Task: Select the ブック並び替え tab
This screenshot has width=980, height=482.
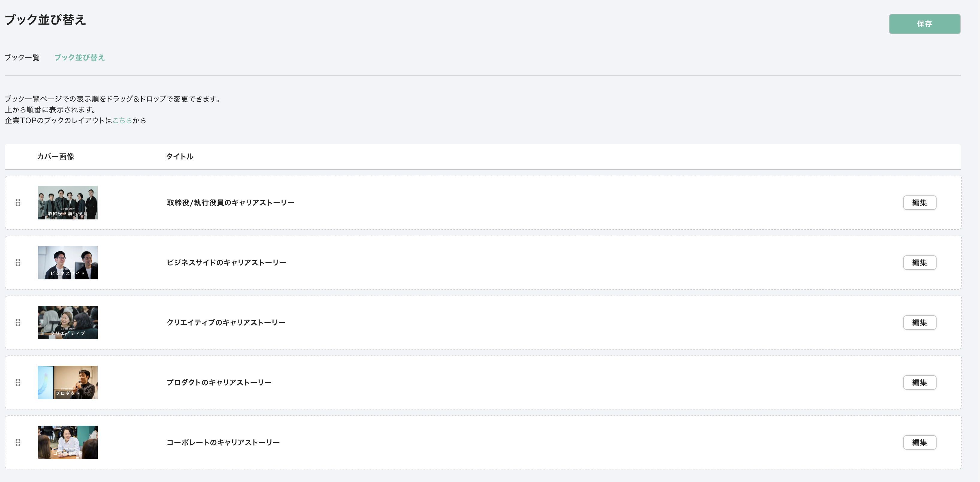Action: [79, 58]
